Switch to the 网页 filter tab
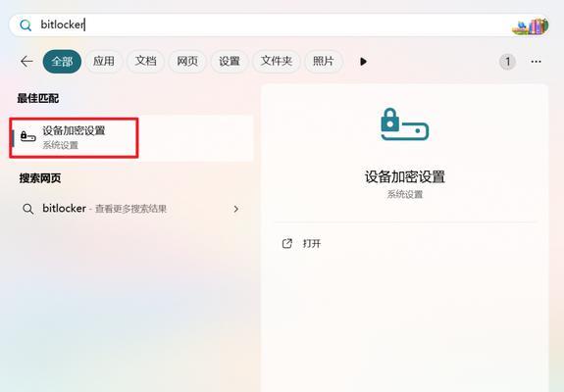Image resolution: width=564 pixels, height=392 pixels. (x=187, y=62)
